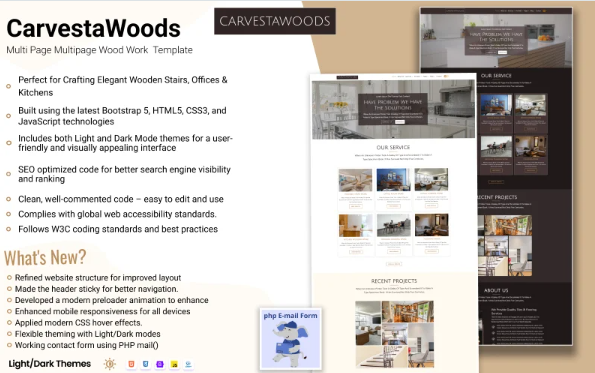The image size is (595, 373).
Task: Click the bullet about Light and Dark Mode themes
Action: pyautogui.click(x=125, y=143)
